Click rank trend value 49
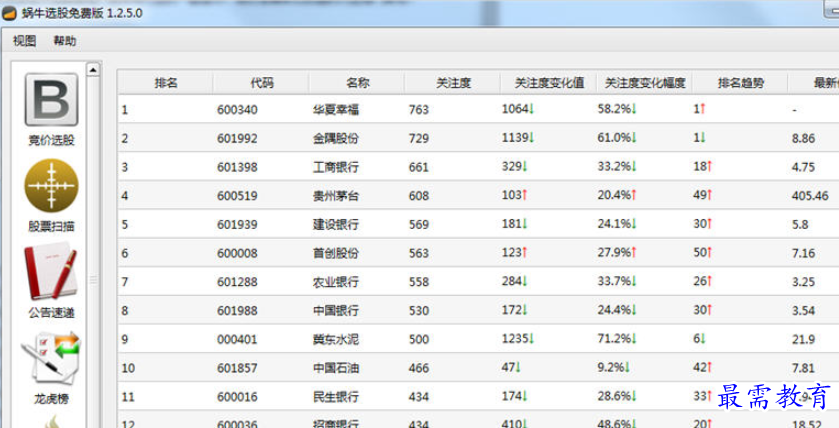The width and height of the screenshot is (839, 428). coord(703,195)
